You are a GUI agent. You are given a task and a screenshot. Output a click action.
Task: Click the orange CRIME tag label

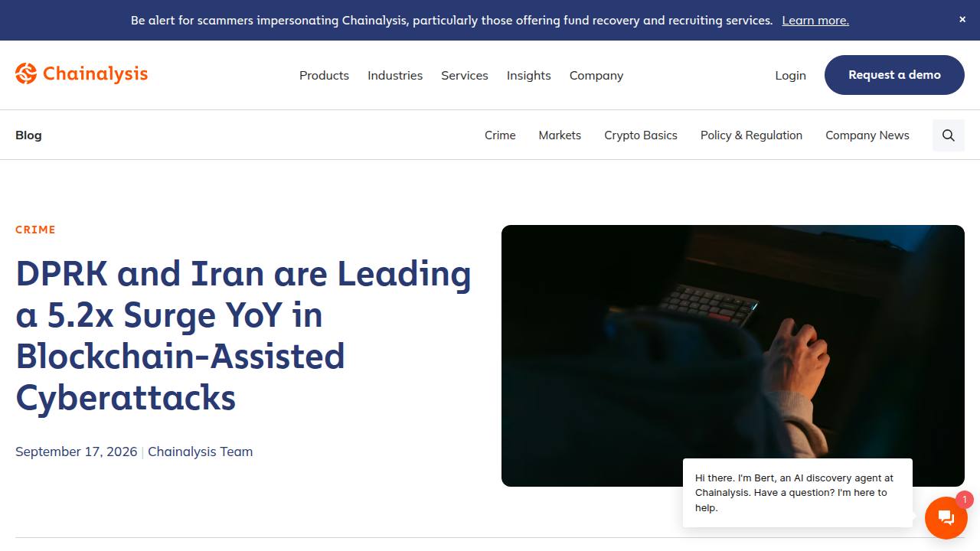[35, 230]
